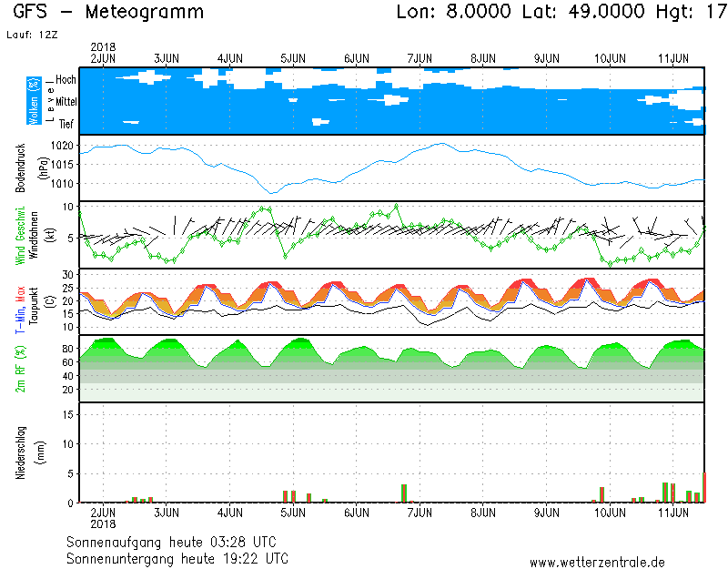Click the green "2m RF (%)" label
Viewport: 728px width, 569px height.
(x=20, y=369)
